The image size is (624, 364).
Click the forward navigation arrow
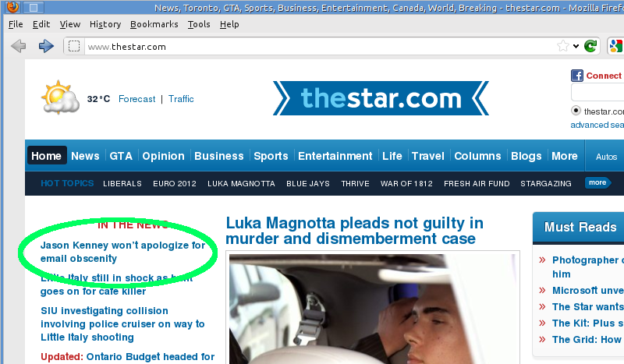pos(46,46)
